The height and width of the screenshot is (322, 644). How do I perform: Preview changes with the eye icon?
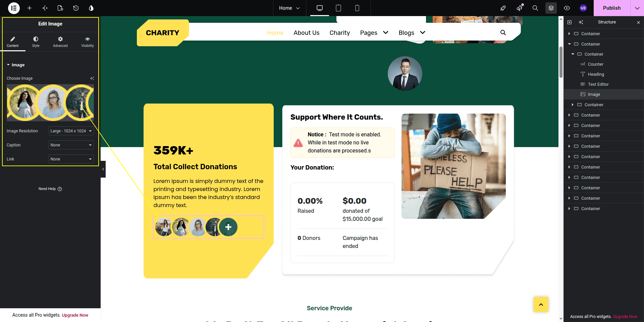pyautogui.click(x=567, y=8)
